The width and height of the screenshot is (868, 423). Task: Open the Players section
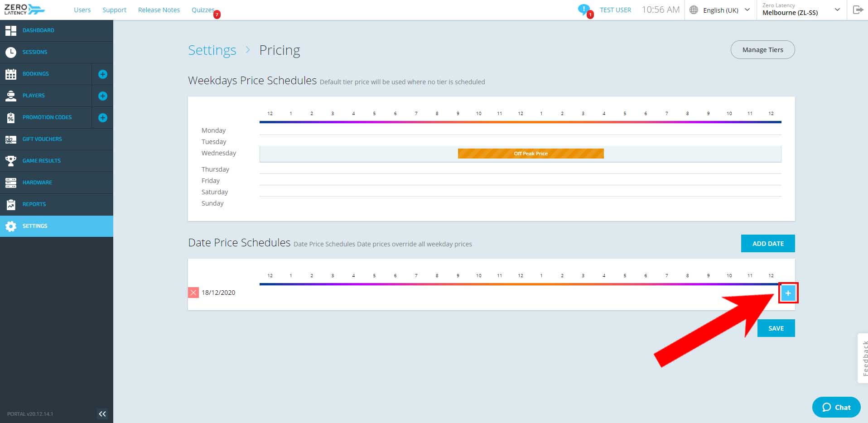click(46, 96)
